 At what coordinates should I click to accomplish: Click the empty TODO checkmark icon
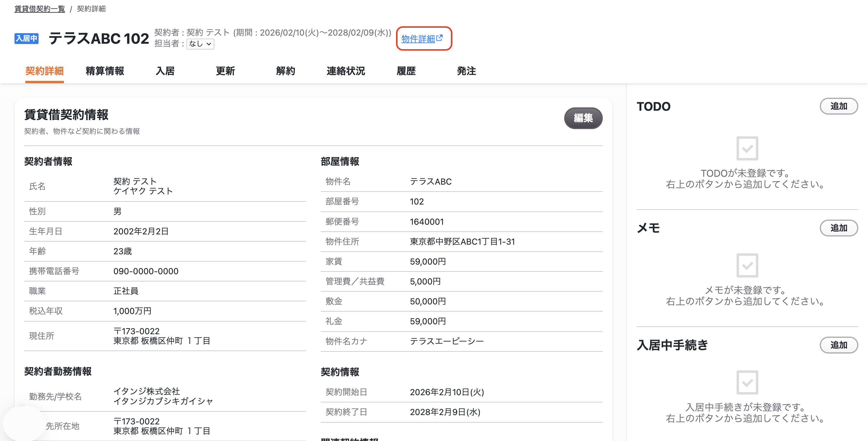coord(747,148)
